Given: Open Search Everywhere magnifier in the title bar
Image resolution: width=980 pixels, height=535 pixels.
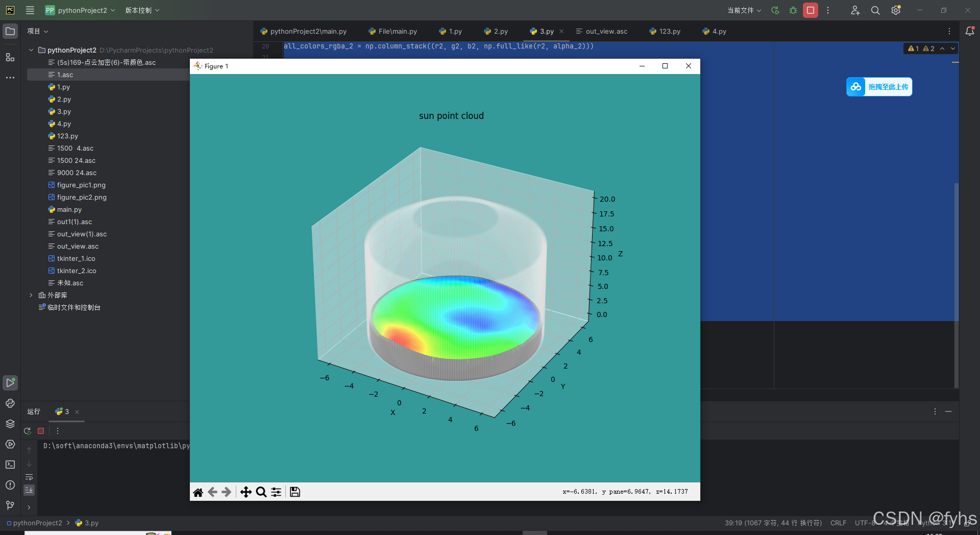Looking at the screenshot, I should coord(875,10).
